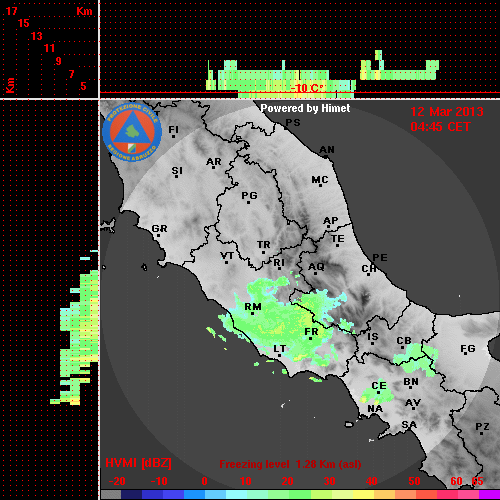Click the Protezione Civile Abruzzo logo

click(x=132, y=132)
